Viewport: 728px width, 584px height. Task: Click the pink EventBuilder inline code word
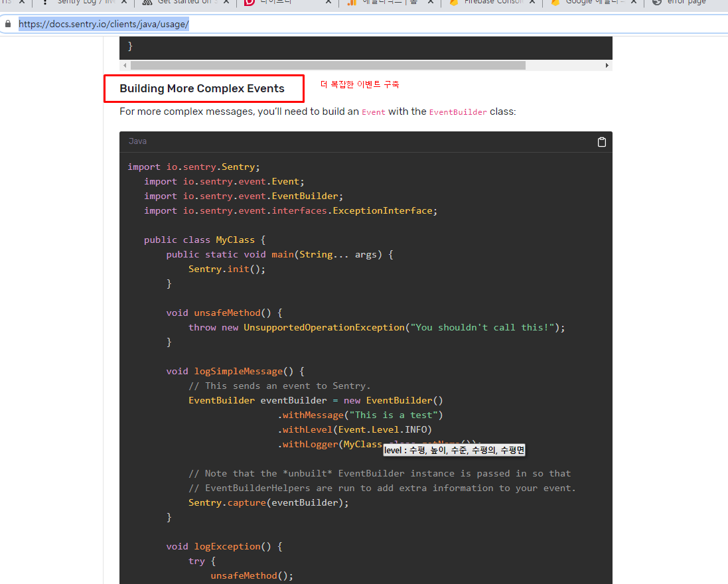coord(458,112)
